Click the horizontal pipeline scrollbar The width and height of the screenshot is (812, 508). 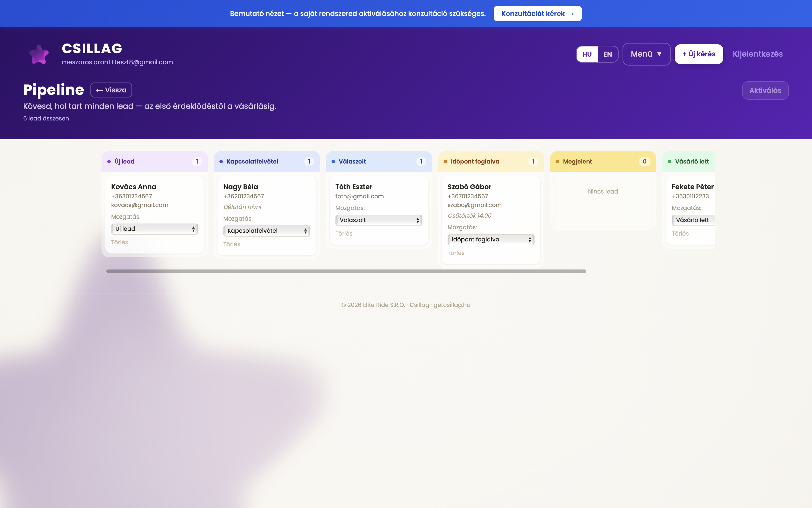point(346,271)
